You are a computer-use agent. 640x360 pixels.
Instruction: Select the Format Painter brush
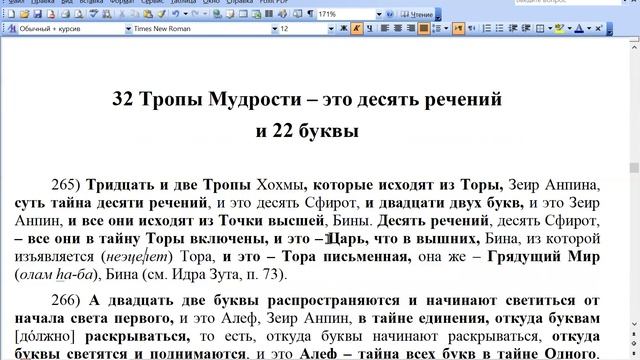pyautogui.click(x=162, y=14)
